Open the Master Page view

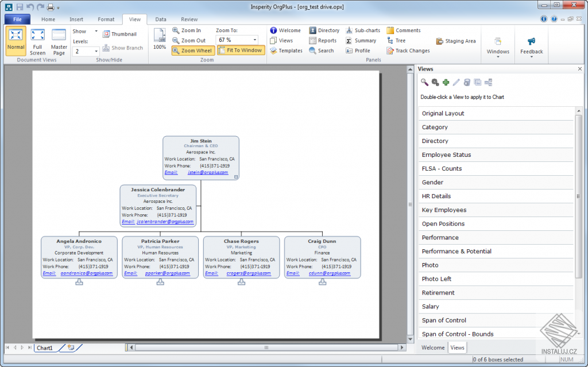(59, 41)
